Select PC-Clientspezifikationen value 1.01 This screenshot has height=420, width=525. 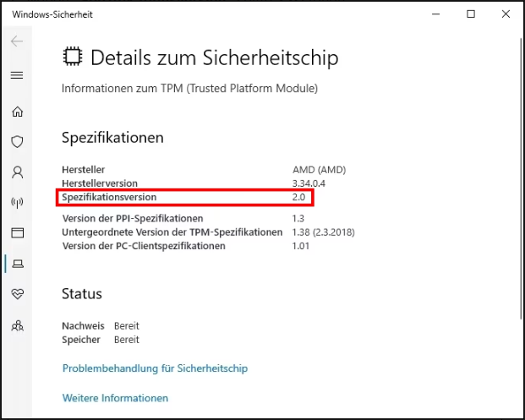[301, 246]
